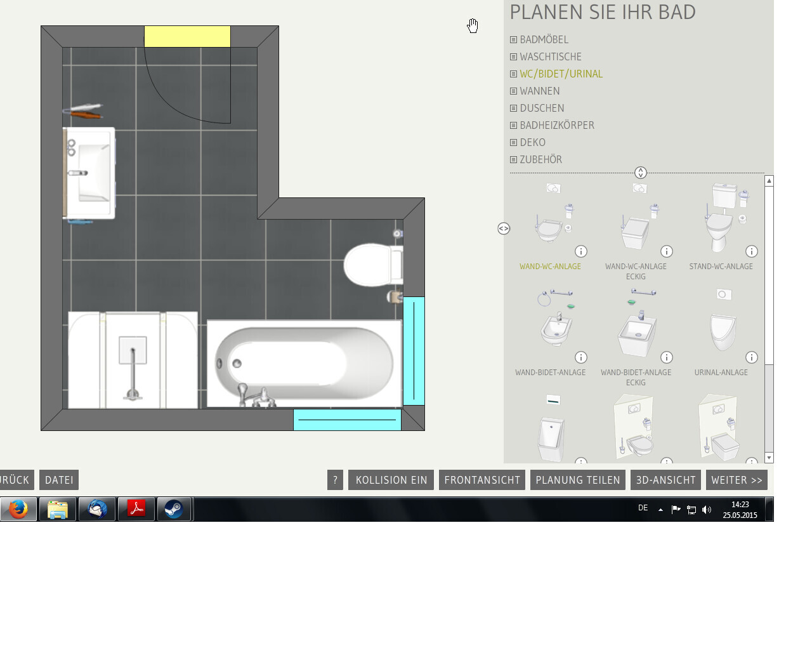Click the info icon for Urinal-Anlage
This screenshot has height=650, width=812.
click(x=751, y=357)
